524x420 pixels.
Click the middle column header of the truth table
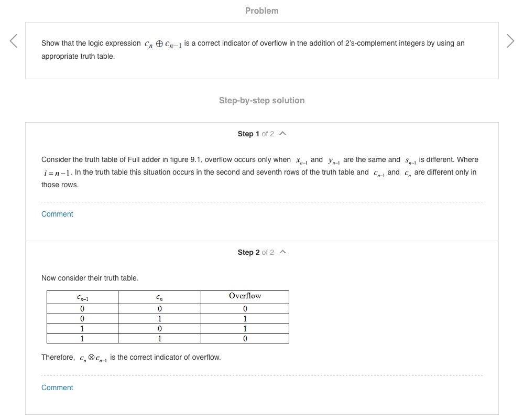pos(159,297)
